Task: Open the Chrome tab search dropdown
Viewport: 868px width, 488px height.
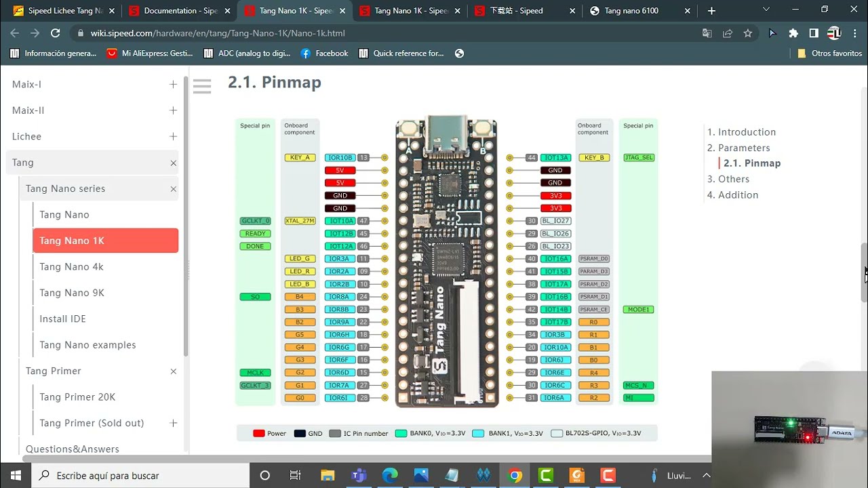Action: click(767, 10)
